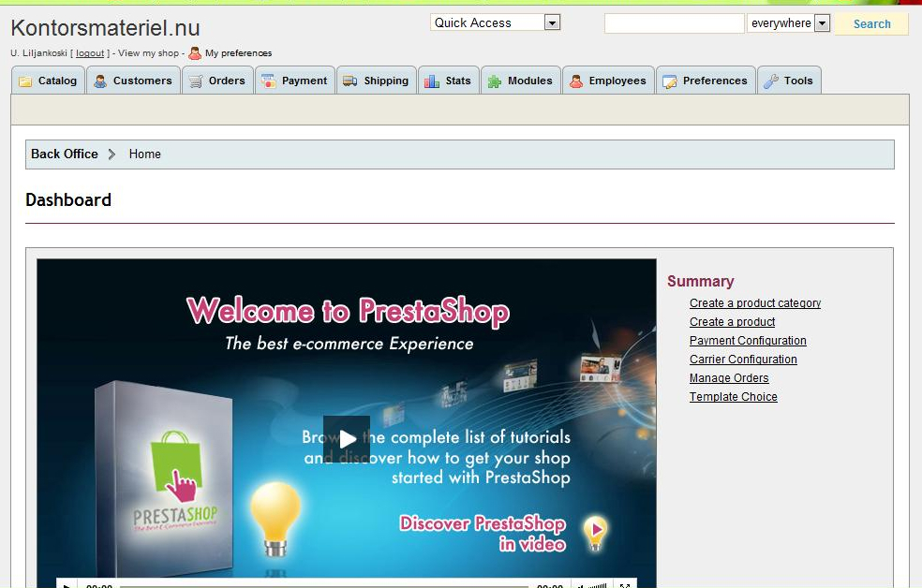The image size is (922, 588).
Task: Click the Home breadcrumb
Action: click(x=144, y=154)
